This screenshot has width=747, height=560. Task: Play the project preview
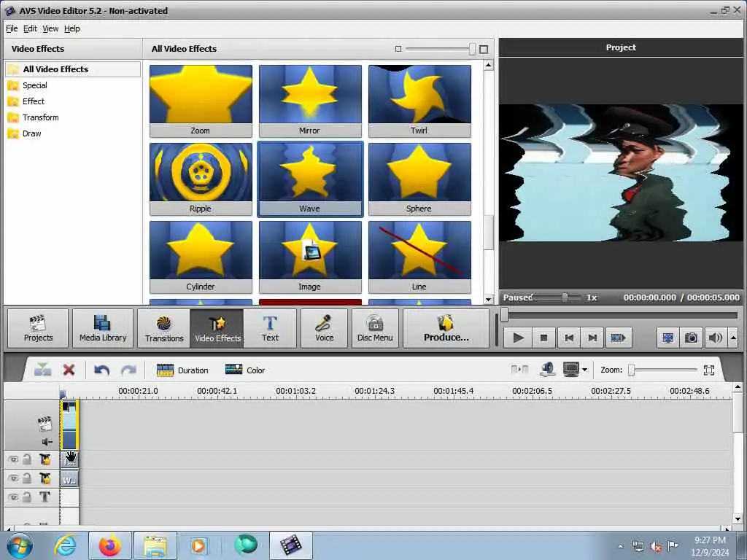[519, 338]
